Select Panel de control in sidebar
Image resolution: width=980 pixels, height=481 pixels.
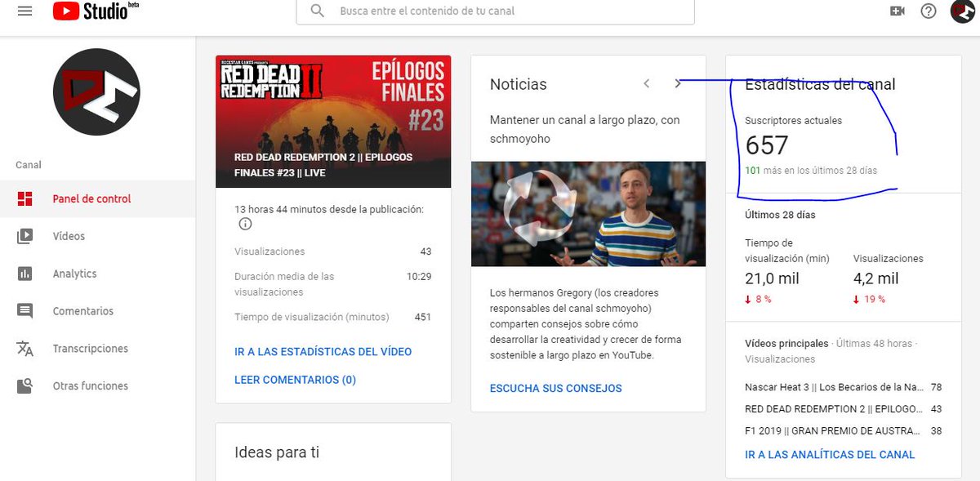(x=97, y=198)
